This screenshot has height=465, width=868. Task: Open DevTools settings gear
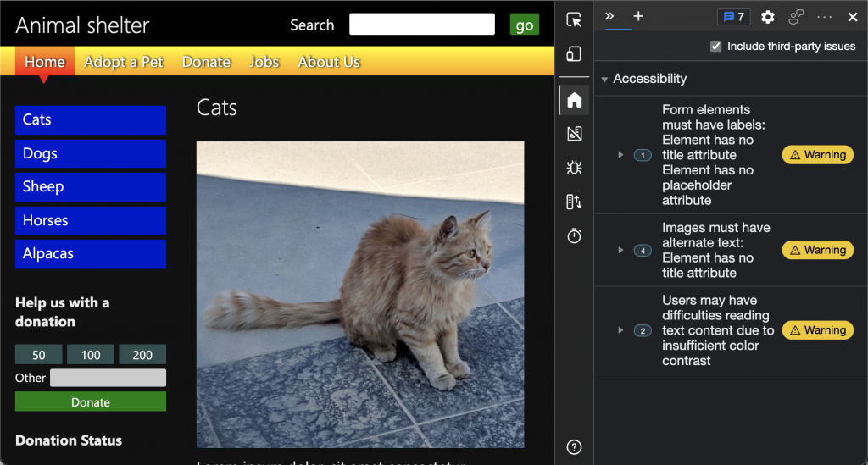click(x=767, y=17)
